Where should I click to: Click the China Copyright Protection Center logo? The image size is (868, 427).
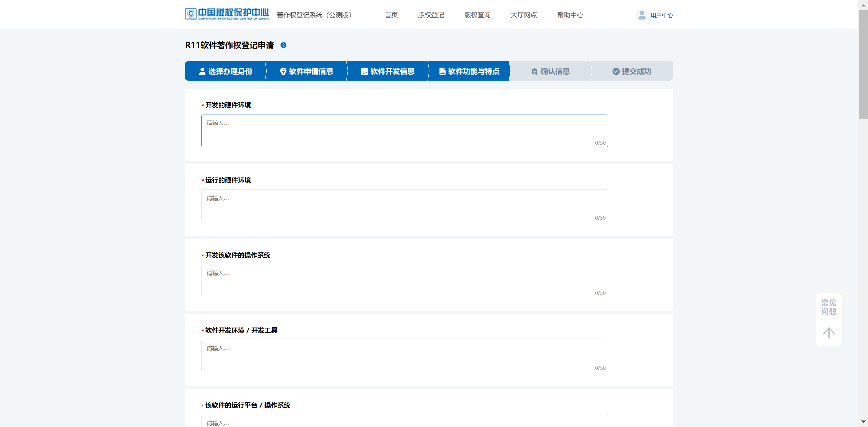(x=227, y=14)
